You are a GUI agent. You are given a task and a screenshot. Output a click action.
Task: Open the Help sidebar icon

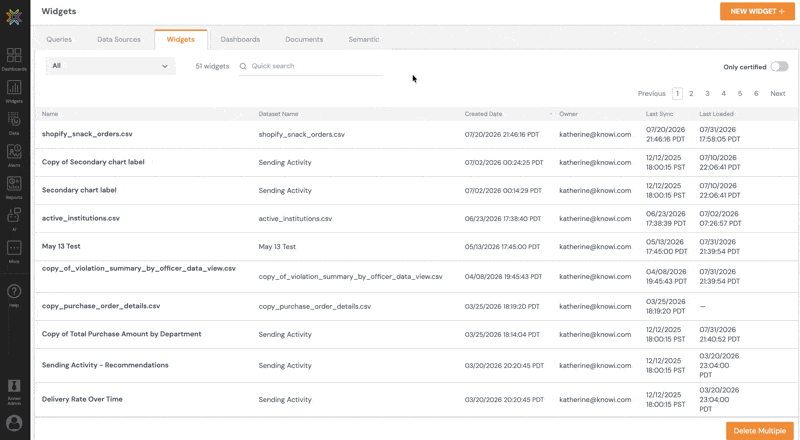14,295
